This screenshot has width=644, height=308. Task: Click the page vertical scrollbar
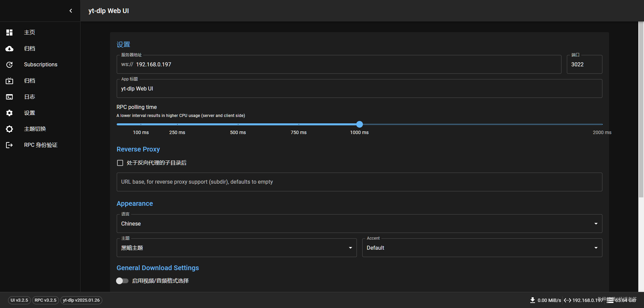[641, 110]
